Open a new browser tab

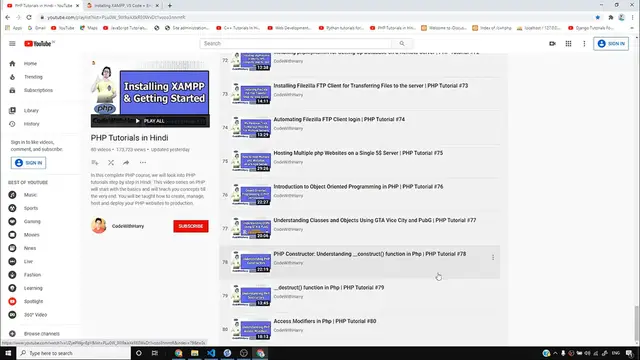(x=170, y=6)
